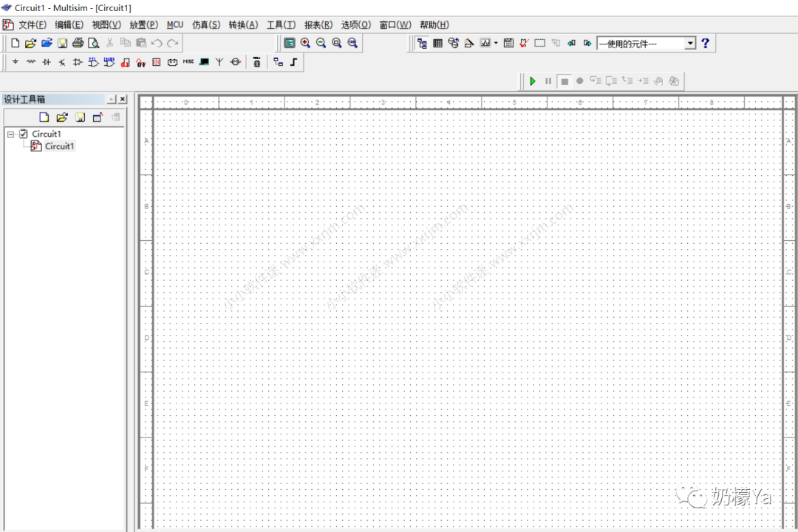Place a Transistor component icon

pyautogui.click(x=62, y=62)
